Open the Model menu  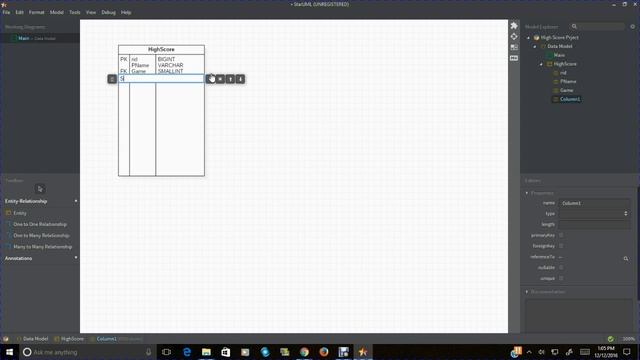tap(57, 12)
